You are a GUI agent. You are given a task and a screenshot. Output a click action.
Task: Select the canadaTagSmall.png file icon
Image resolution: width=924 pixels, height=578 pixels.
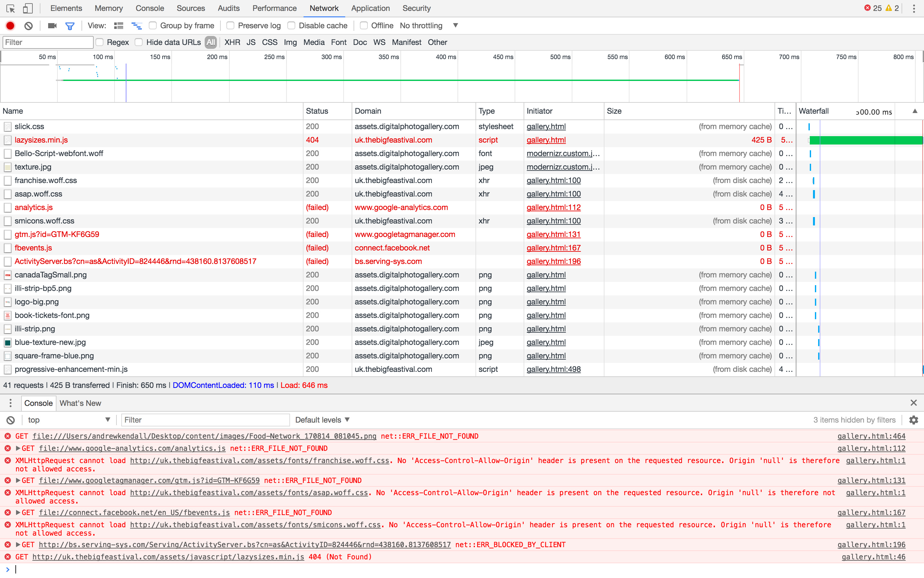point(8,275)
